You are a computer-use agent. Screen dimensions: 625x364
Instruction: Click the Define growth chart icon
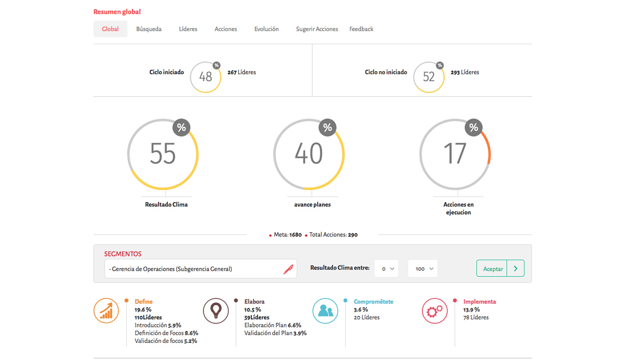coord(106,311)
